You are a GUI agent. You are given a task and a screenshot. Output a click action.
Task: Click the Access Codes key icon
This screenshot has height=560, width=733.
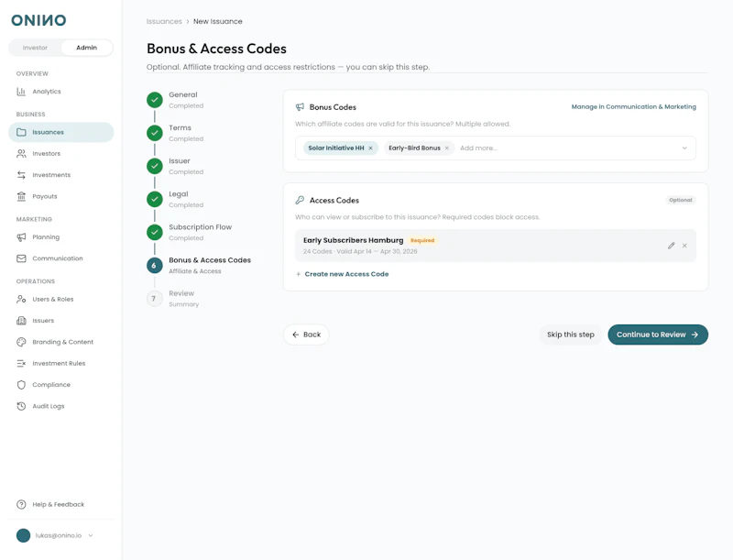(x=301, y=200)
